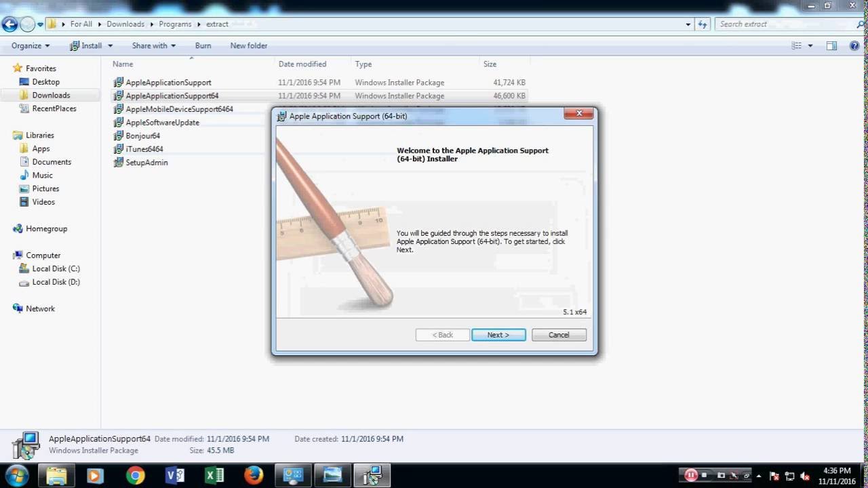868x488 pixels.
Task: Show hidden system tray icons arrow
Action: pyautogui.click(x=759, y=476)
